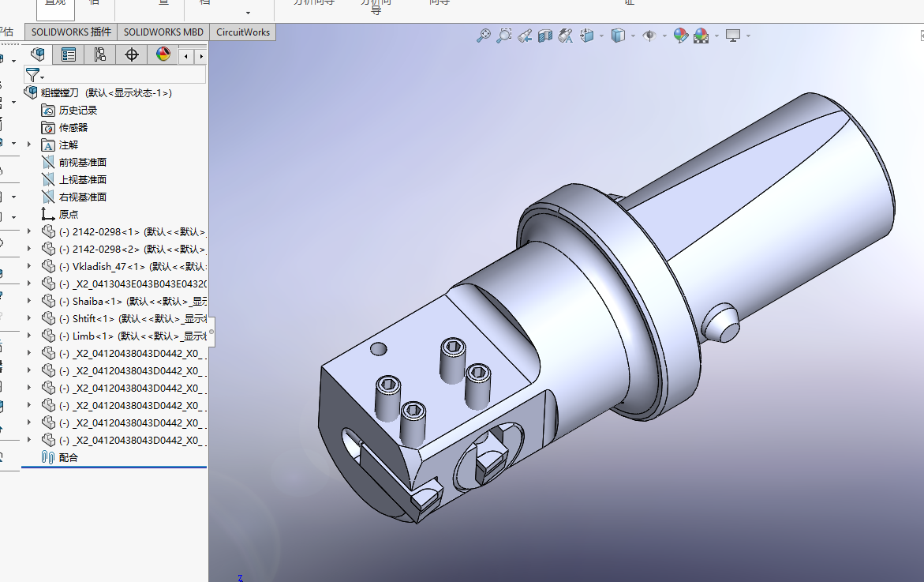The image size is (924, 582).
Task: Open the View Orientation dropdown arrow
Action: pos(601,36)
